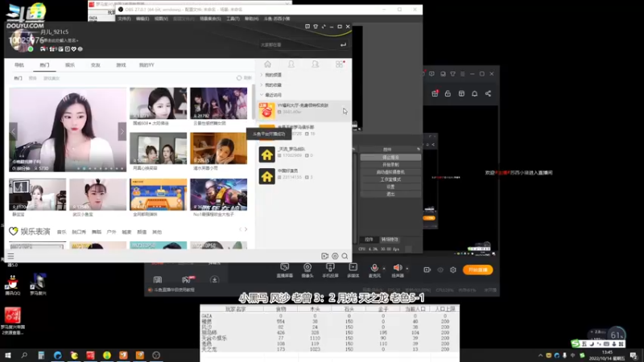This screenshot has height=362, width=644.
Task: Open 武汉小鱼宝 stream thumbnail
Action: coord(97,194)
